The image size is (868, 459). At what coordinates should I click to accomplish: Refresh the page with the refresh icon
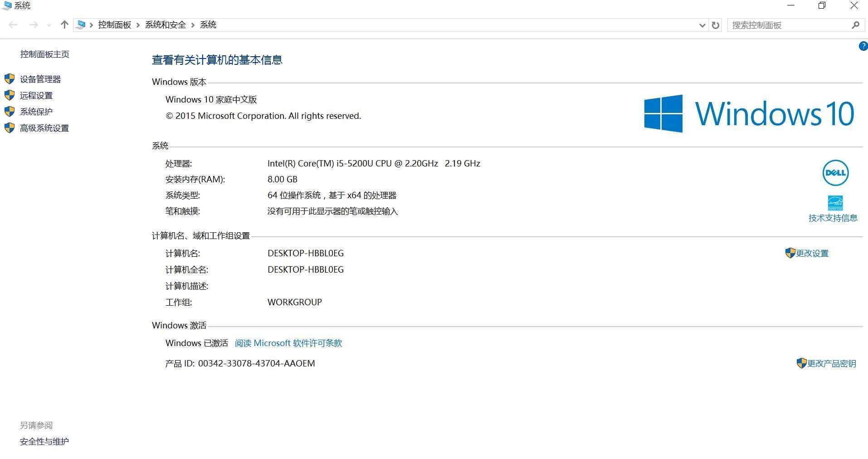tap(716, 25)
